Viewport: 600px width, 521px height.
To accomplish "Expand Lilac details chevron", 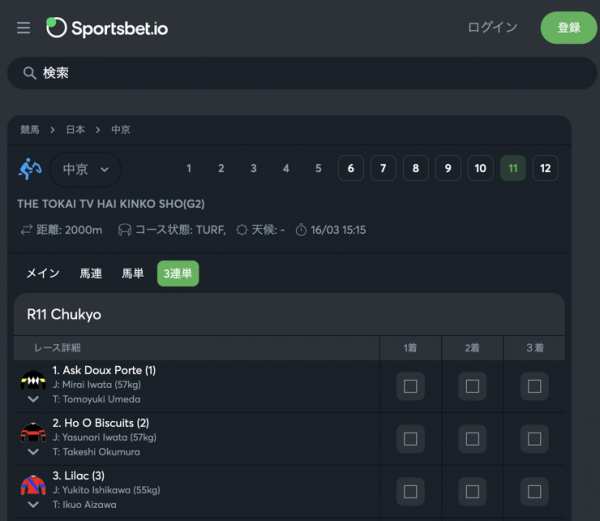I will coord(33,505).
